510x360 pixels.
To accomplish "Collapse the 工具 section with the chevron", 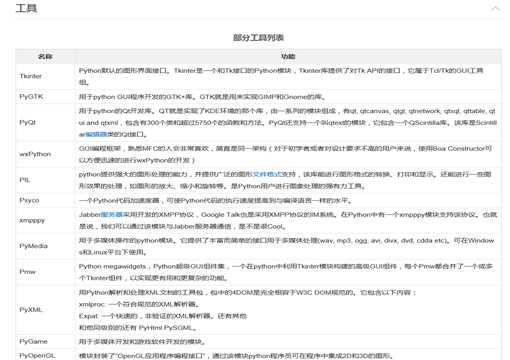I will click(x=496, y=8).
